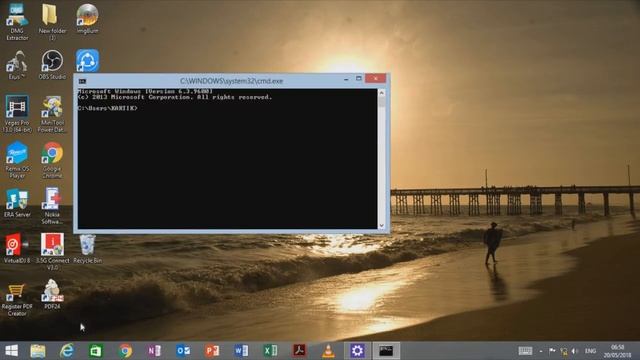Select the 3.5G Connect V3.0 shortcut
This screenshot has height=360, width=640.
52,252
